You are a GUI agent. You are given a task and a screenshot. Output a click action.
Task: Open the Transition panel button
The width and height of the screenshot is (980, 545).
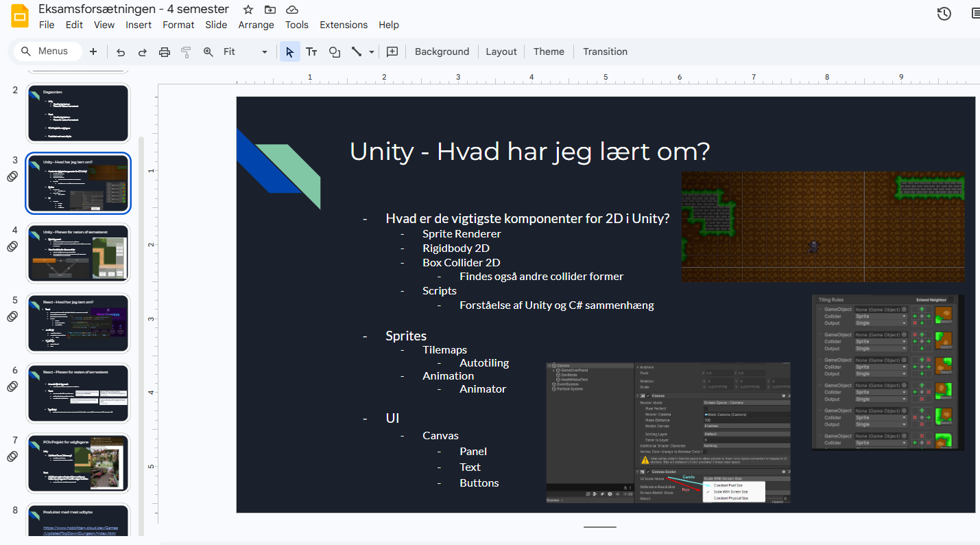605,51
